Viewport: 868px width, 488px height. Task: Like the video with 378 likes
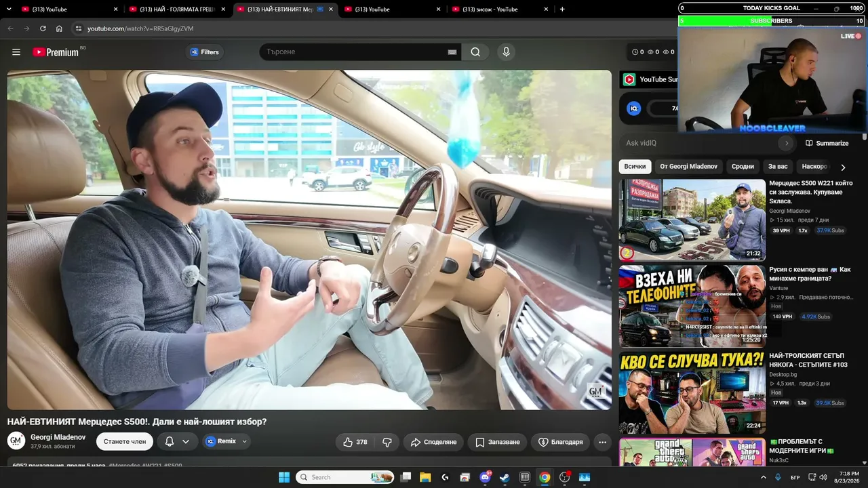pyautogui.click(x=355, y=442)
